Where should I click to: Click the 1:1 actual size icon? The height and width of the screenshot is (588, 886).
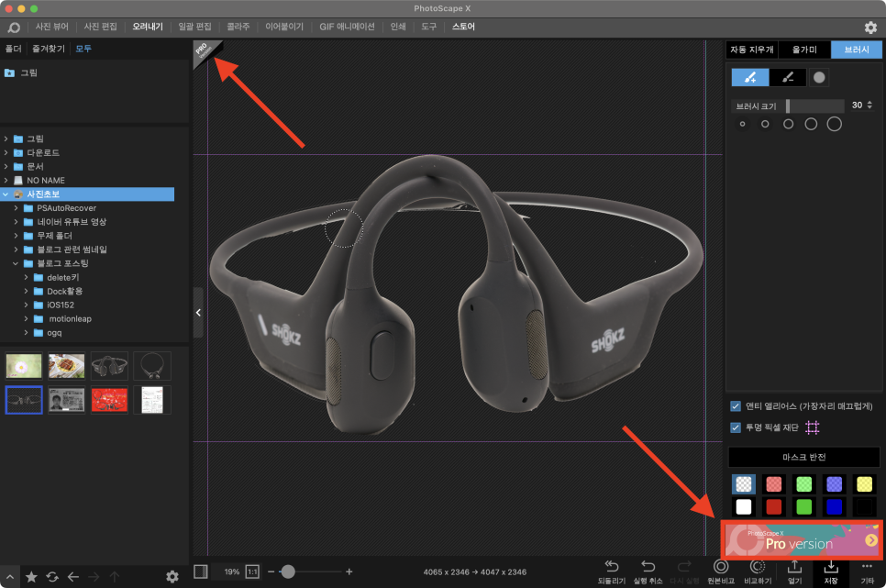click(x=252, y=571)
